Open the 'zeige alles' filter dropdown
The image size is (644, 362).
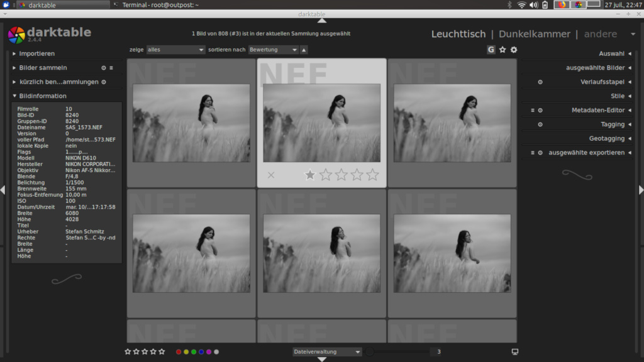click(175, 50)
